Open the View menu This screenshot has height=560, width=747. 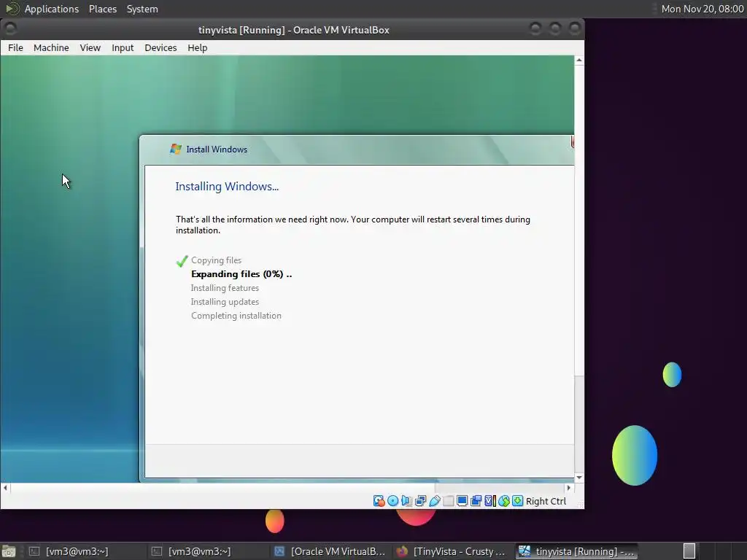90,47
